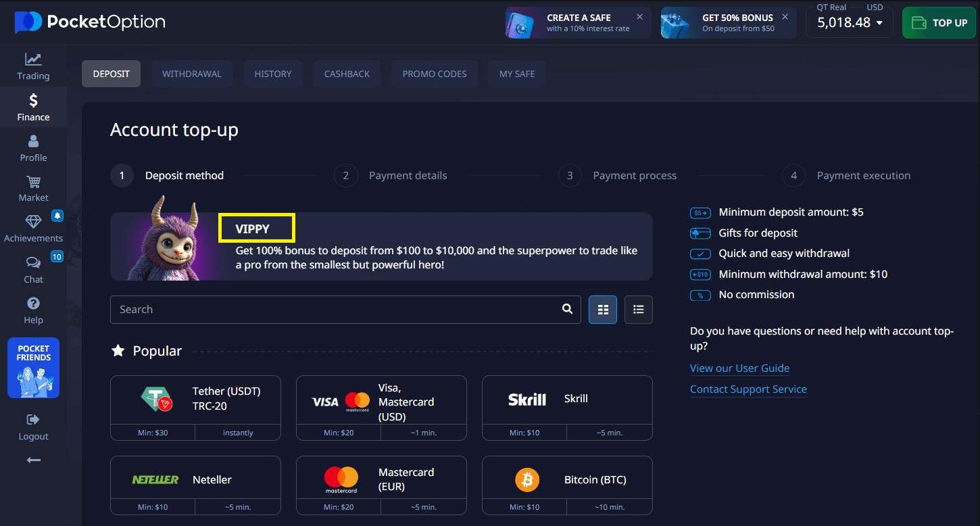Switch to grid view layout
The image size is (980, 526).
pyautogui.click(x=603, y=310)
